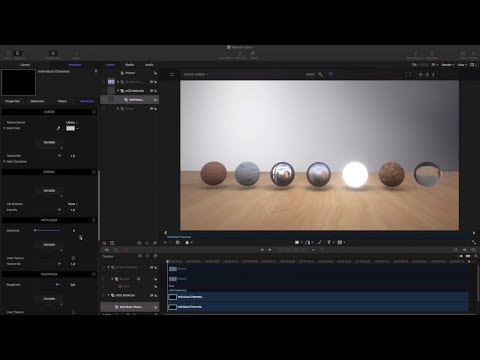Screen dimensions: 480x360
Task: Expand the Solid Color disclosure triangle
Action: coord(4,128)
